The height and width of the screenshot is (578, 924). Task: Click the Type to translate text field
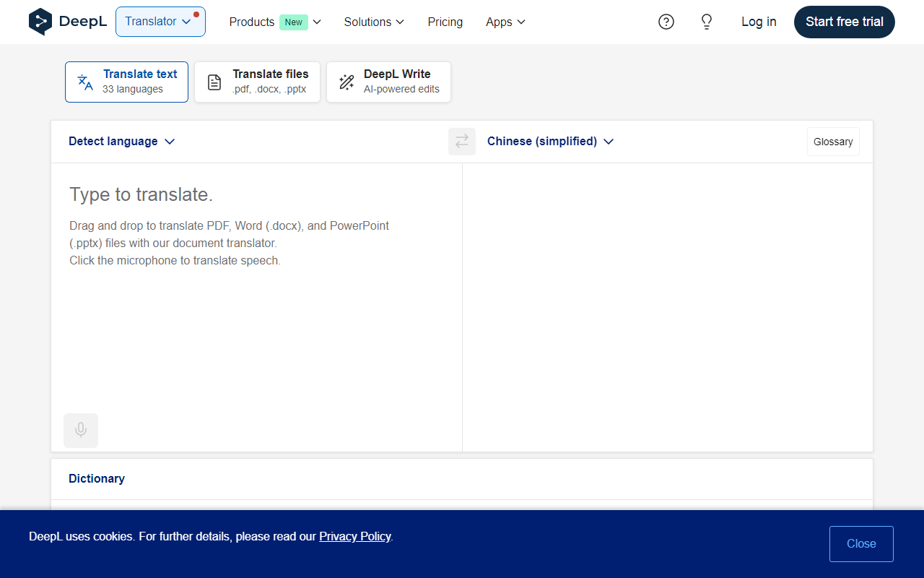[256, 289]
